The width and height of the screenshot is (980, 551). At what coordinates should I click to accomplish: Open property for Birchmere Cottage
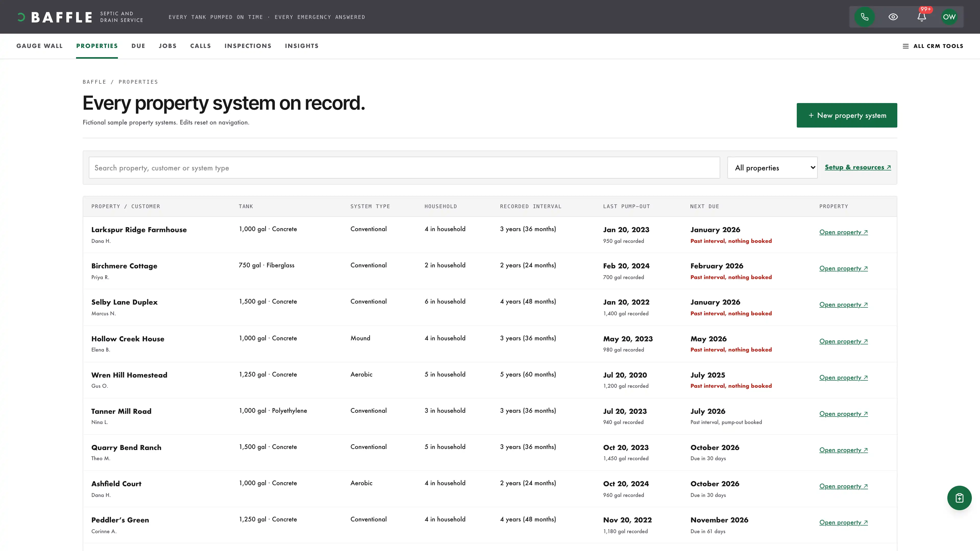(843, 268)
